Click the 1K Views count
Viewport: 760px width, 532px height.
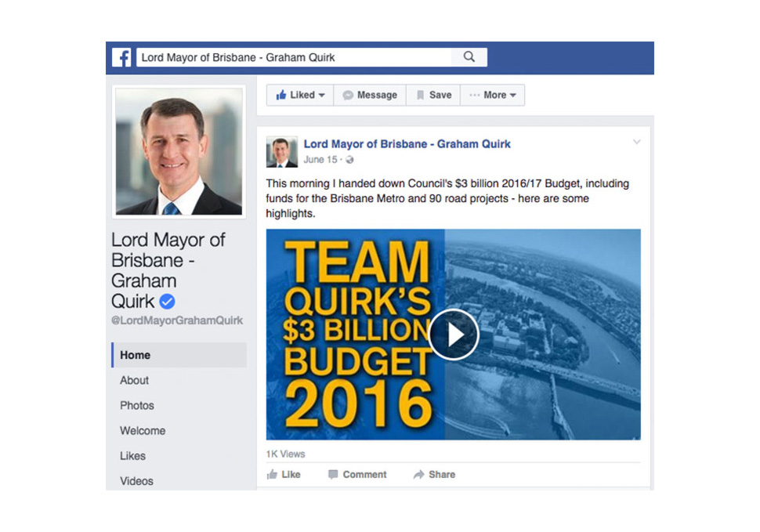pos(285,454)
